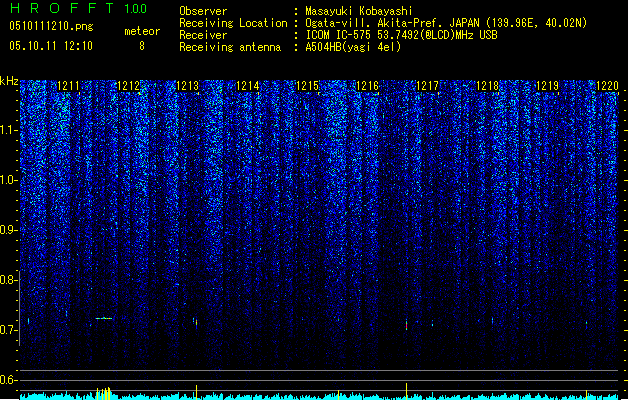629x400 pixels.
Task: Click the 1219 time marker
Action: pyautogui.click(x=548, y=86)
